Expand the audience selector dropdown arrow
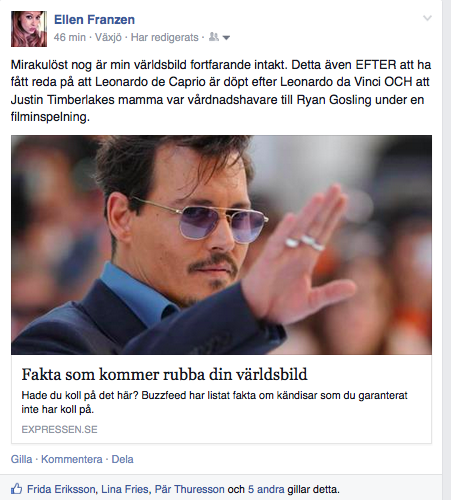This screenshot has height=500, width=451. [226, 38]
